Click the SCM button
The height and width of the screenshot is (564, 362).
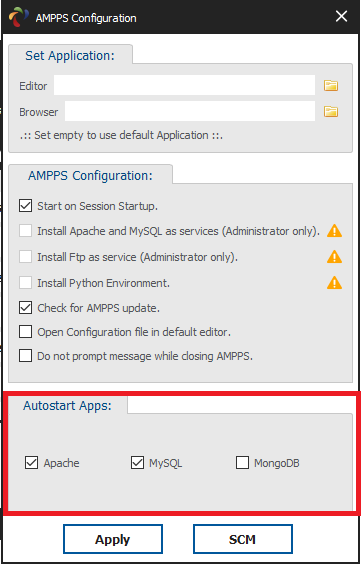click(x=243, y=539)
